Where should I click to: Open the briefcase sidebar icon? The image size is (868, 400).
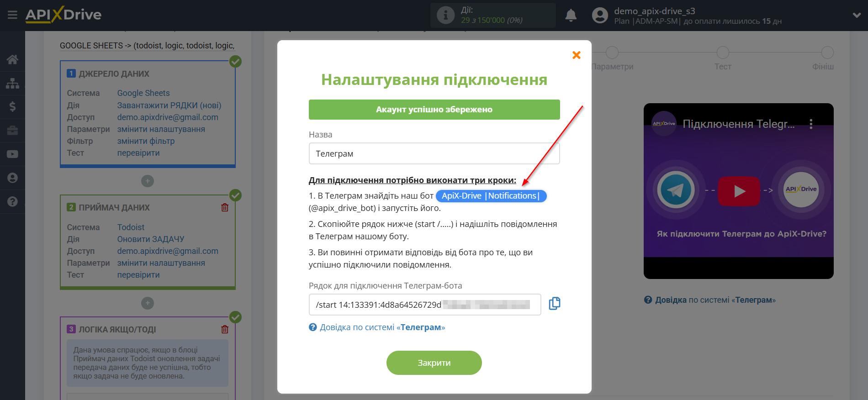pyautogui.click(x=12, y=131)
